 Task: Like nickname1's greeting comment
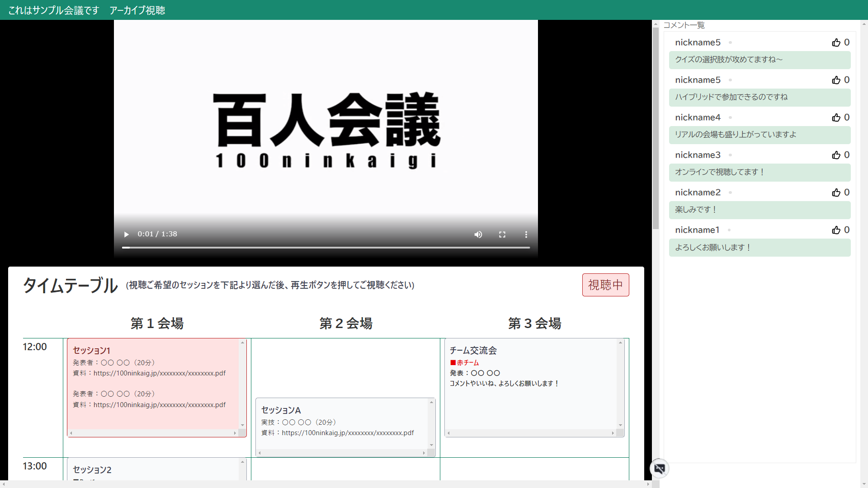[x=836, y=230]
